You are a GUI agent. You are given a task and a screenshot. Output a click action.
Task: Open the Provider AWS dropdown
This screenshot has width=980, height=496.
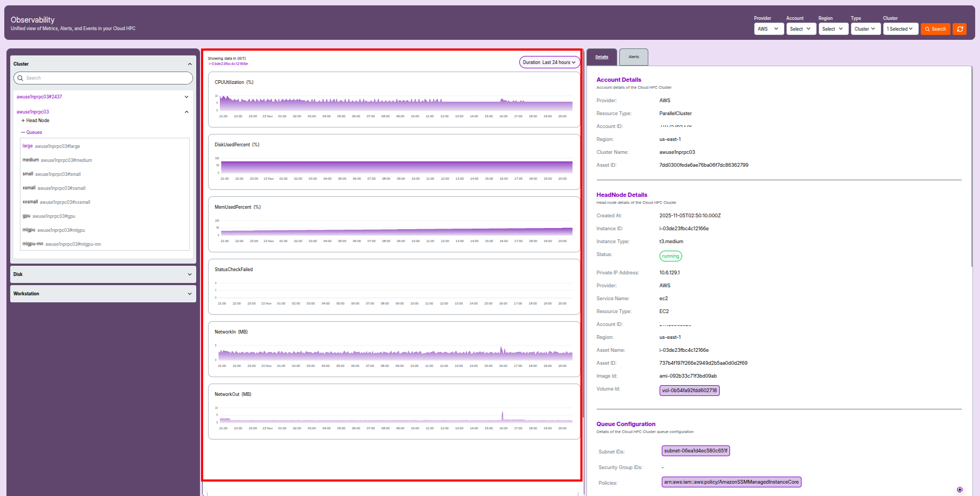(x=769, y=29)
